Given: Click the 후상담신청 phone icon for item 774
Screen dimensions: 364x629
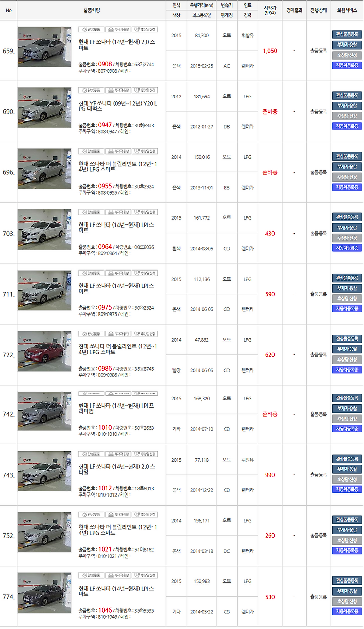Looking at the screenshot, I should (145, 575).
